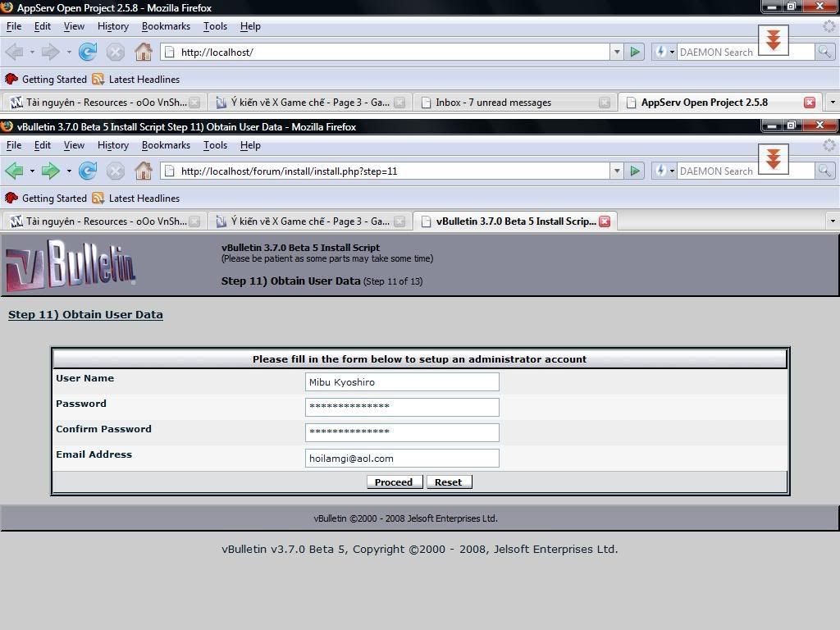
Task: Open Back history dropdown in AppServ window
Action: (32, 52)
